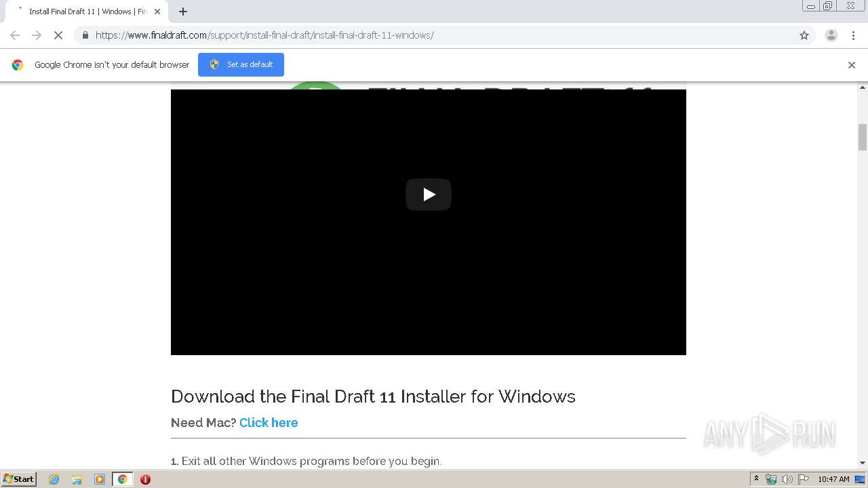Image resolution: width=868 pixels, height=488 pixels.
Task: Open the media player taskbar icon
Action: click(x=100, y=479)
